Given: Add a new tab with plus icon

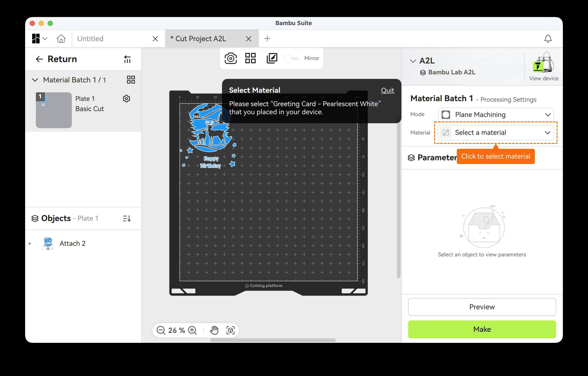Looking at the screenshot, I should coord(267,39).
